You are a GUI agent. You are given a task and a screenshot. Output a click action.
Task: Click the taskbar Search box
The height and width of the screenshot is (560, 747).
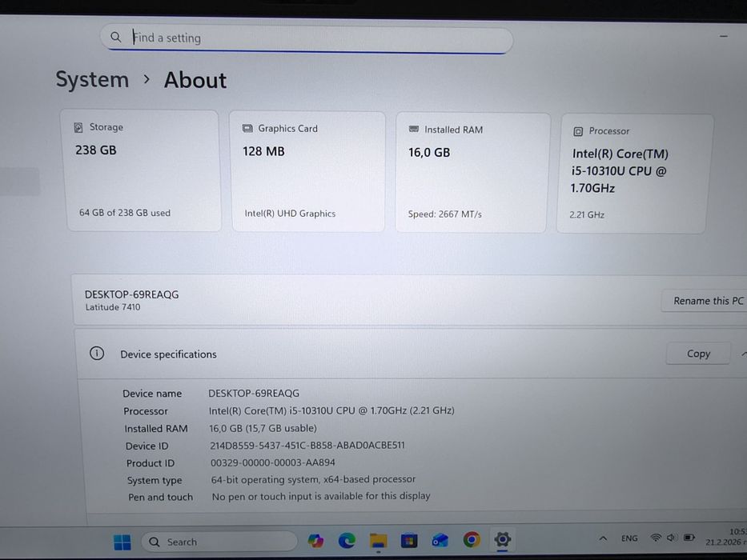click(x=219, y=542)
